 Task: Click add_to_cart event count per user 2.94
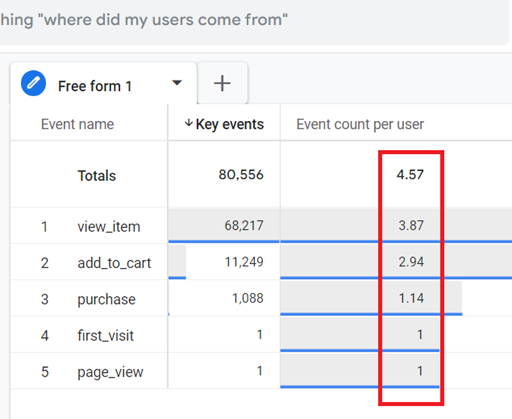click(411, 262)
